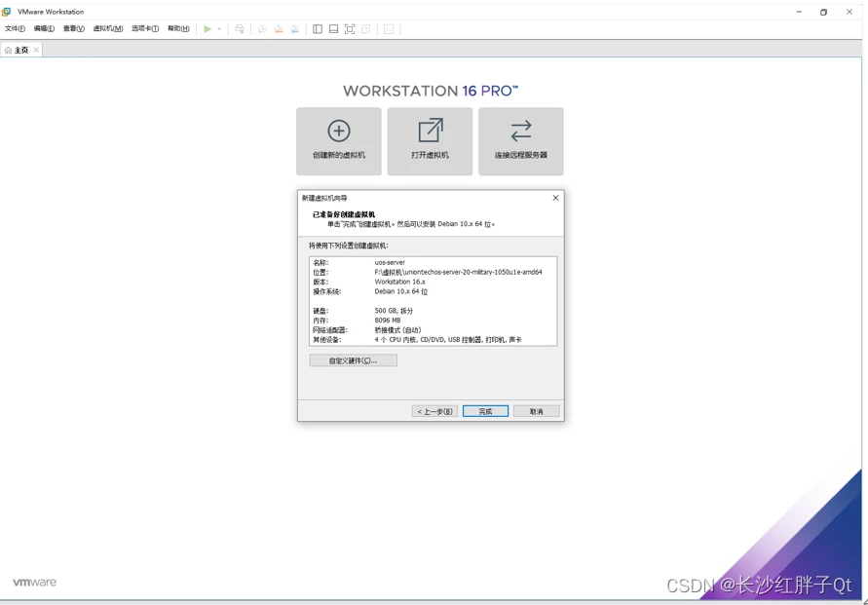This screenshot has height=605, width=868.
Task: Click the 自定义硬件(C)... button
Action: click(354, 360)
